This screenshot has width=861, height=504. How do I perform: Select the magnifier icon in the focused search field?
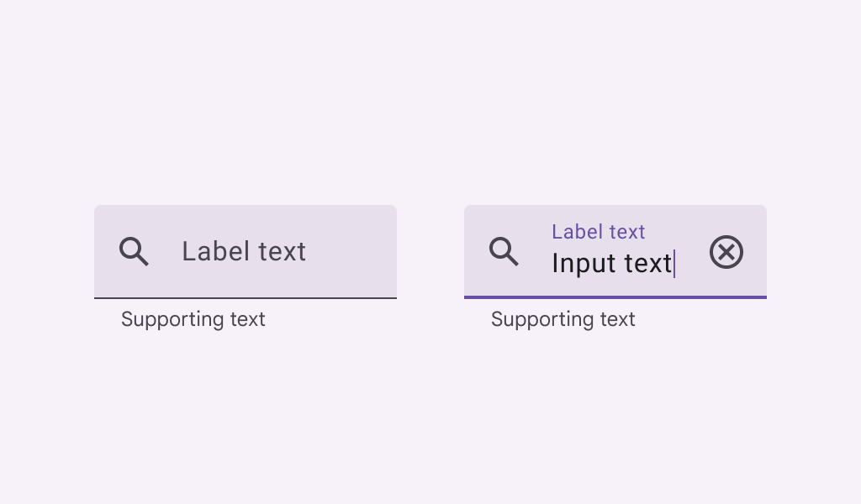(x=504, y=251)
